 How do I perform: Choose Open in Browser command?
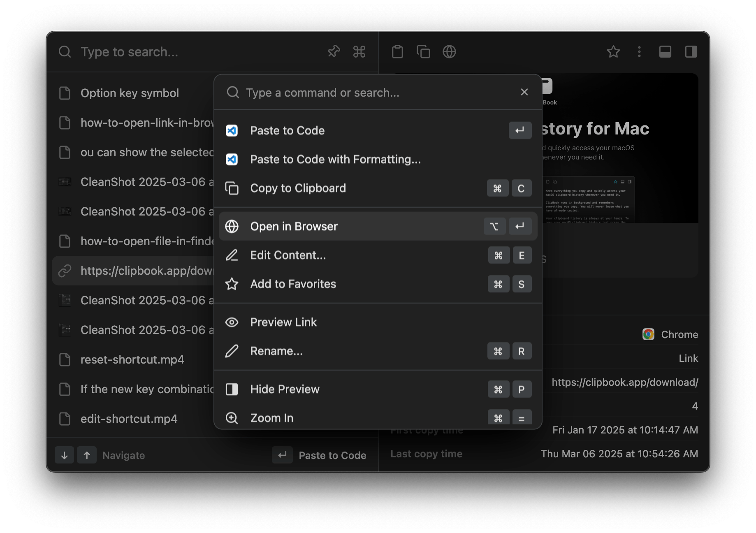[378, 226]
